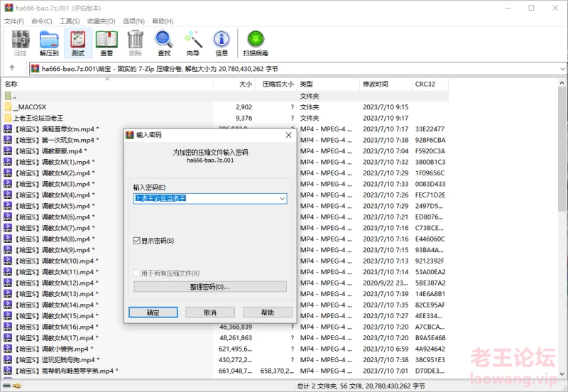
Task: Click the size value 621,495,6...
Action: (x=235, y=349)
